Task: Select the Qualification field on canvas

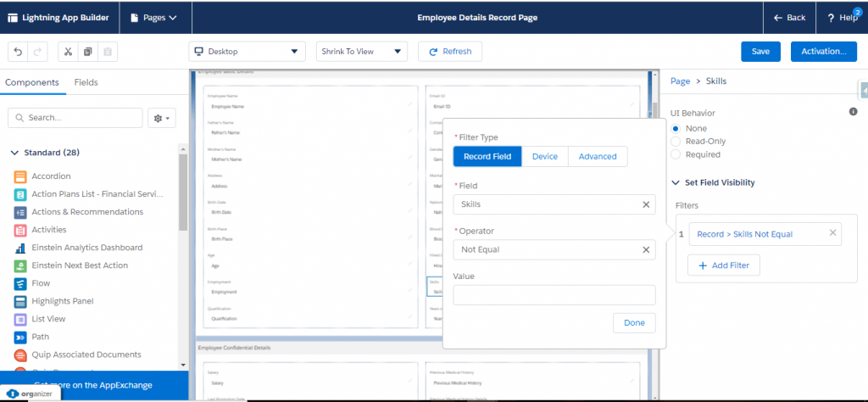Action: tap(310, 314)
